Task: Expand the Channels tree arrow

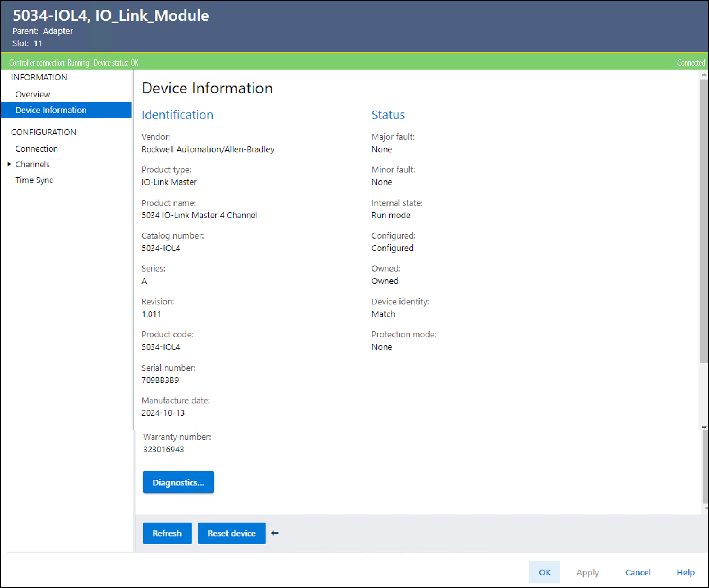Action: click(9, 164)
